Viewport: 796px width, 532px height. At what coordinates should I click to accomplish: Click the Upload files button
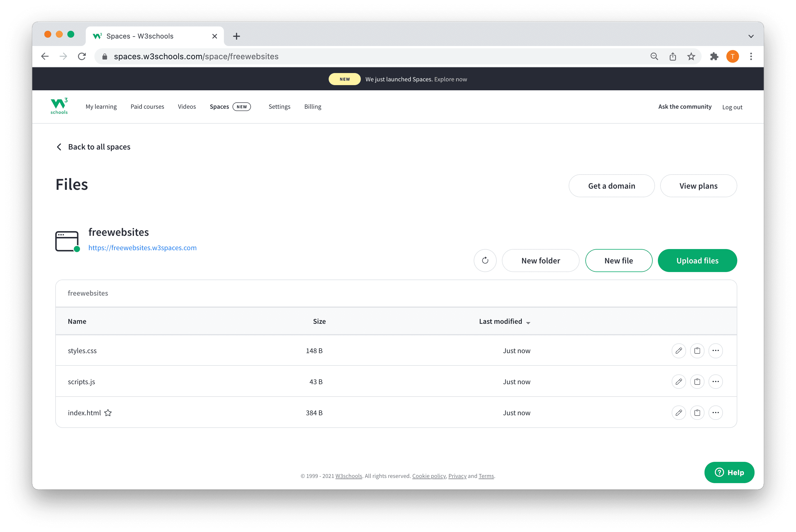click(697, 261)
